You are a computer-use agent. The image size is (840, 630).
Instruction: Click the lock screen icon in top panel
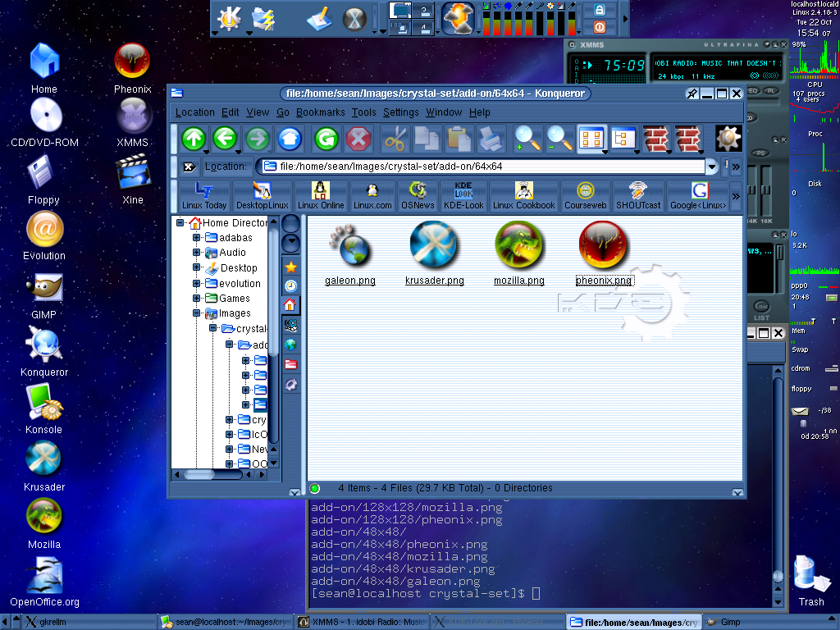[600, 10]
